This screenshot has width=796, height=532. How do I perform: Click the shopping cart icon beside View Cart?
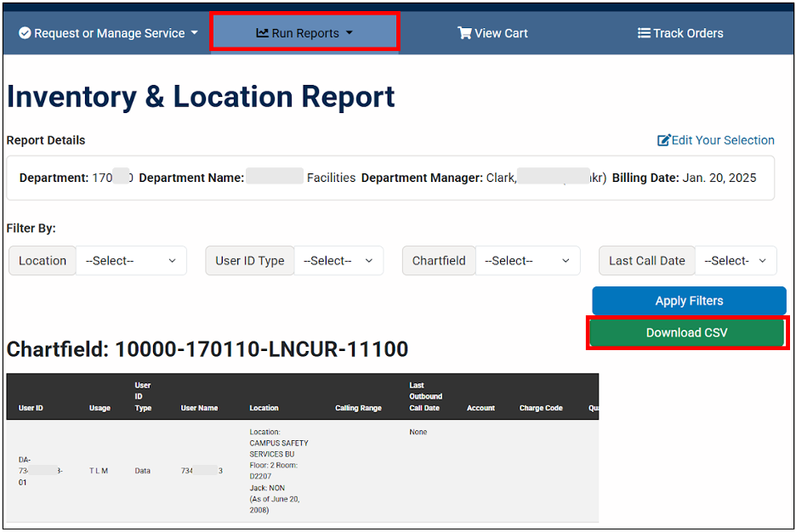tap(463, 33)
